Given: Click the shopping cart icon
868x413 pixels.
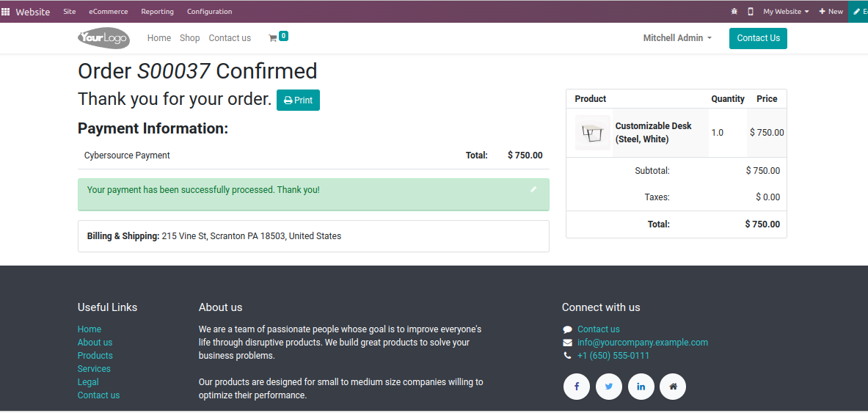Looking at the screenshot, I should tap(273, 38).
